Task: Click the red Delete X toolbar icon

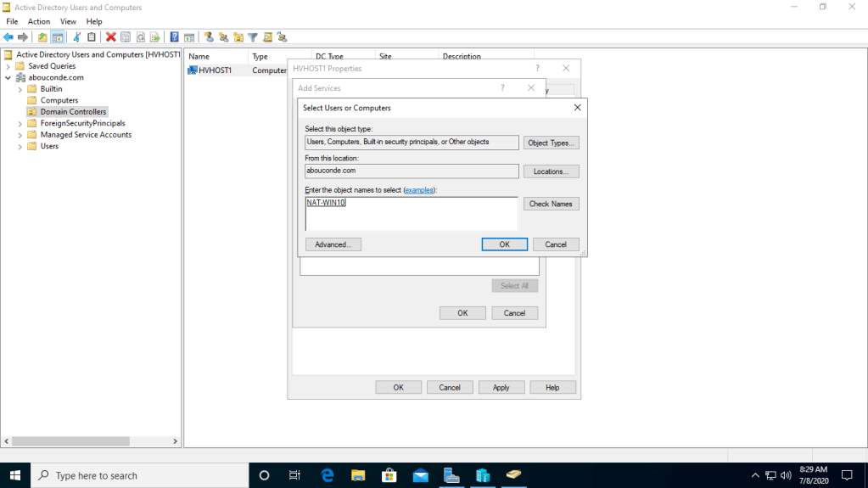Action: [110, 37]
